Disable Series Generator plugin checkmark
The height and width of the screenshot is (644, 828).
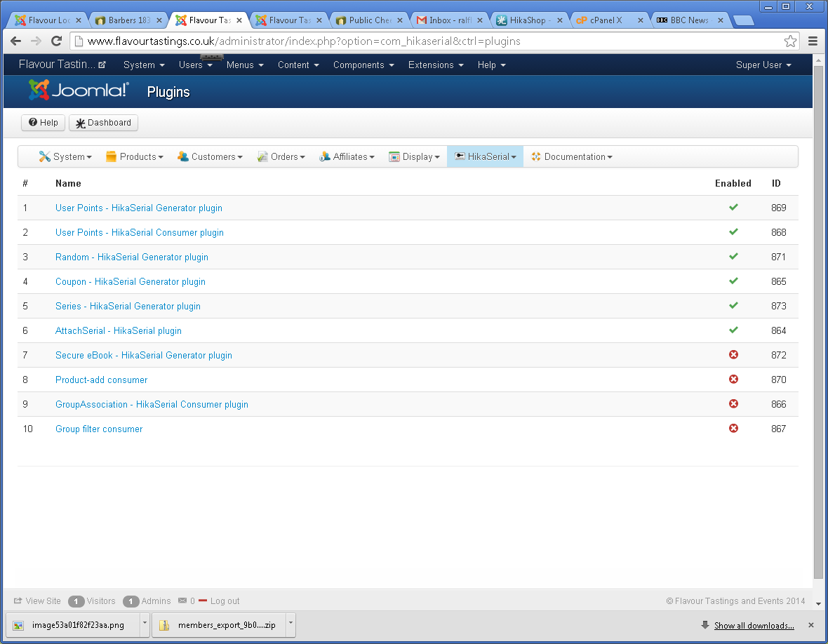pyautogui.click(x=733, y=306)
